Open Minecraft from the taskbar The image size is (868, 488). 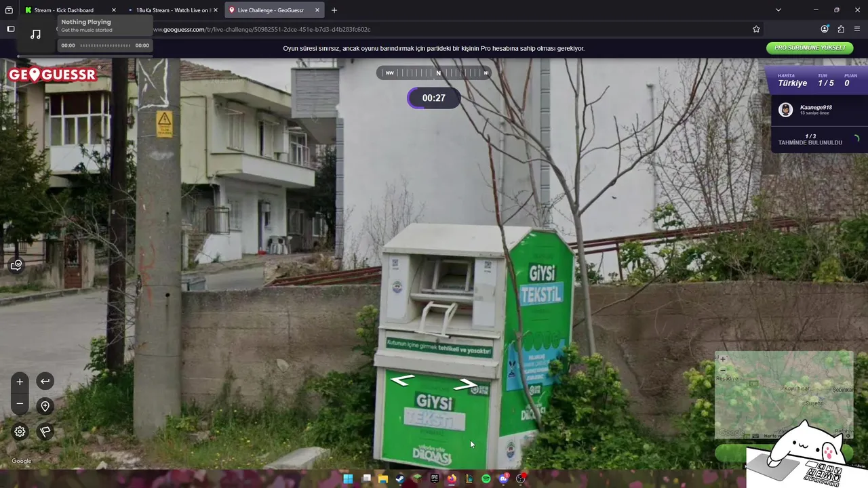[x=417, y=479]
